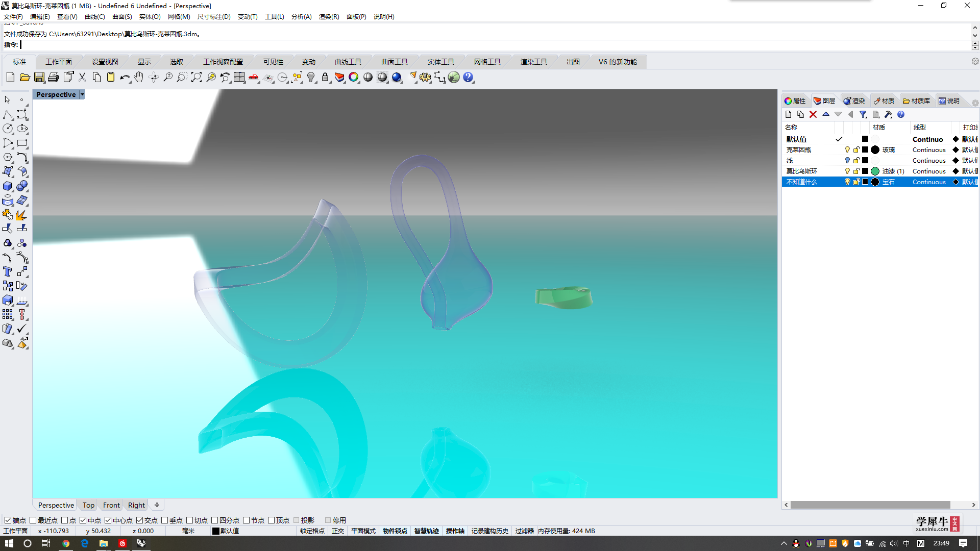Open the color wheel object properties icon
Screen dimensions: 980x551
pyautogui.click(x=354, y=77)
